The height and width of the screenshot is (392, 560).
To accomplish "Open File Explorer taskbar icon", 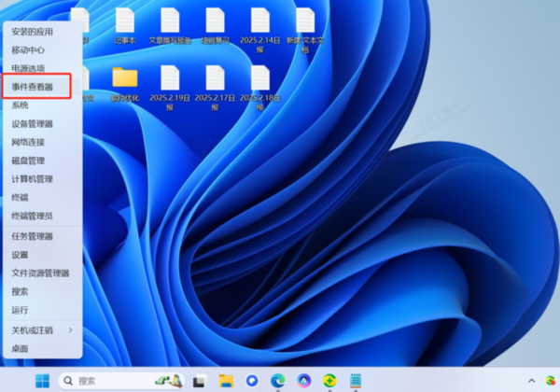I will pyautogui.click(x=226, y=381).
